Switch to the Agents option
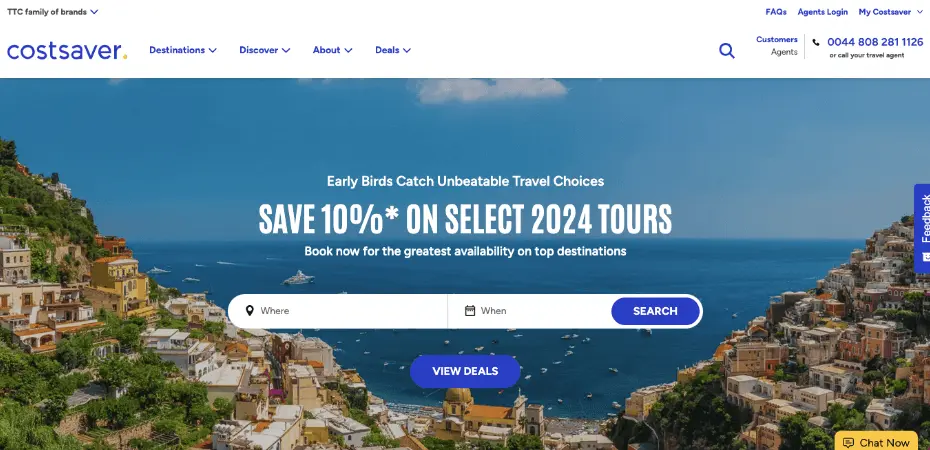Screen dimensions: 930x450 784,53
